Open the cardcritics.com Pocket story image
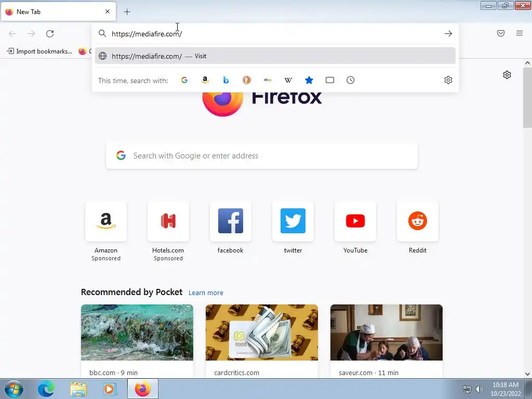Screen dimensions: 532x399 click(x=262, y=332)
